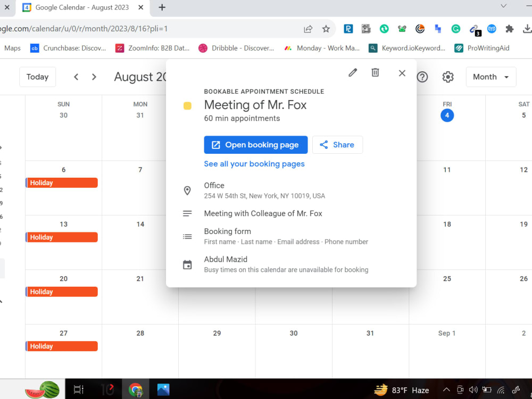532x399 pixels.
Task: Click the booking form list icon
Action: tap(187, 237)
